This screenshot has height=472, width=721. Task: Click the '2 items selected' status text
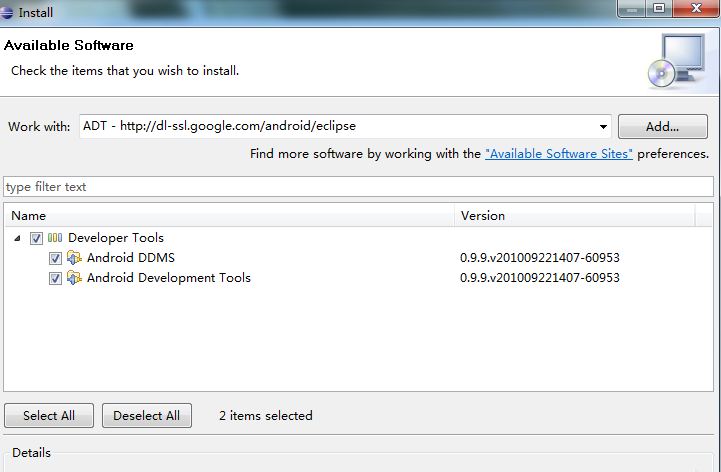click(266, 415)
